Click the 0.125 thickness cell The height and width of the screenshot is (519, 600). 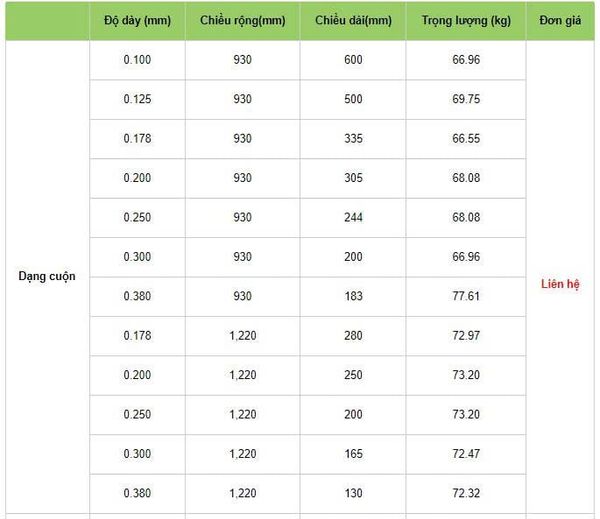137,100
